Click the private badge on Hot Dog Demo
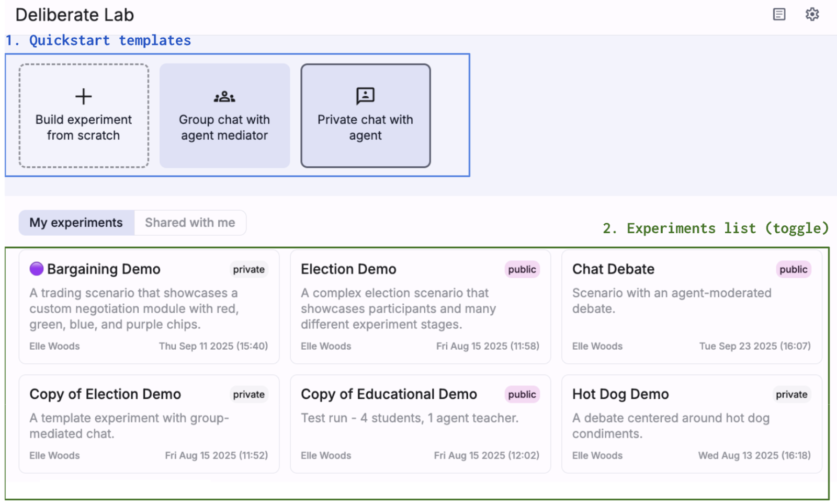Screen dimensions: 837x504 pyautogui.click(x=791, y=395)
